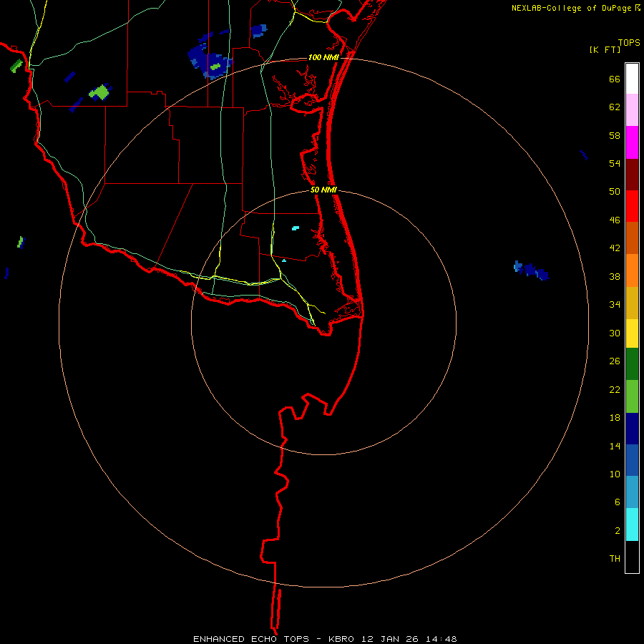Click the large navy echo near the 100 NMI ring

pos(210,62)
